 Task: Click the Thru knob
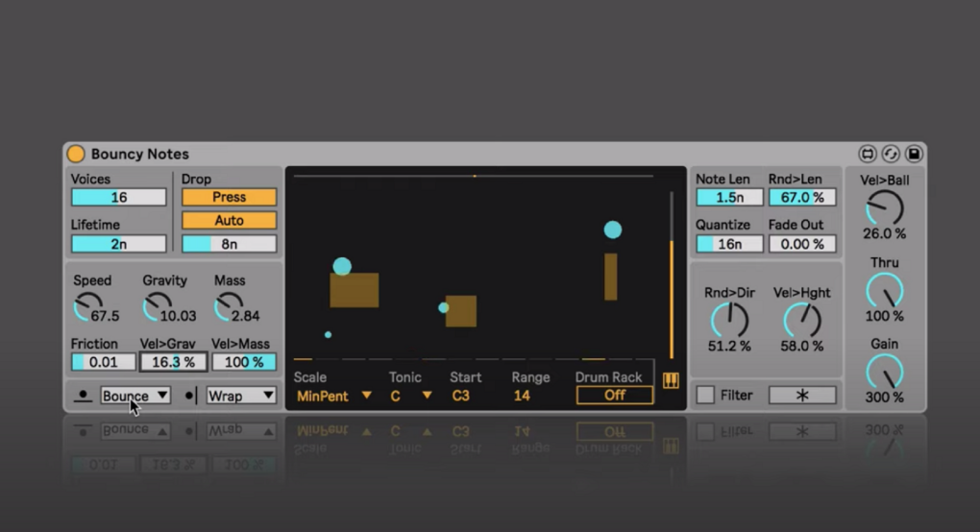[884, 291]
